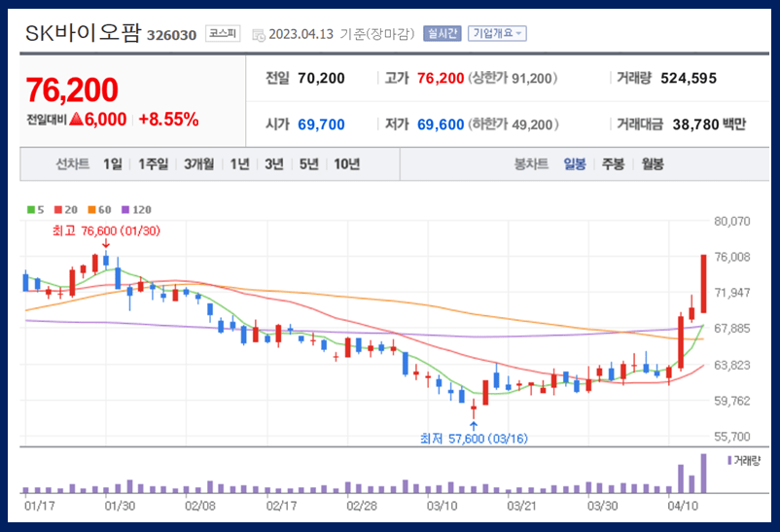This screenshot has width=780, height=532.
Task: Click the current price 76,200 in large red
Action: (x=72, y=90)
